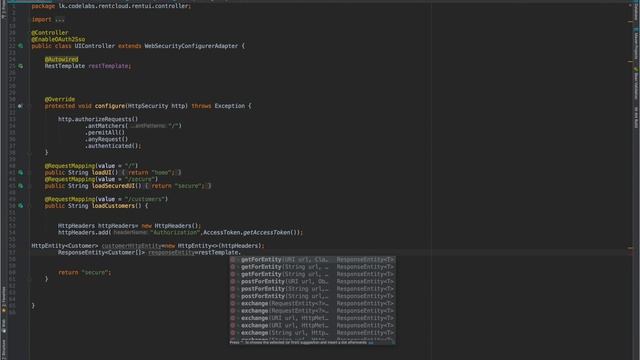The image size is (640, 360).
Task: Click the override gutter icon beside configure method
Action: tap(20, 106)
